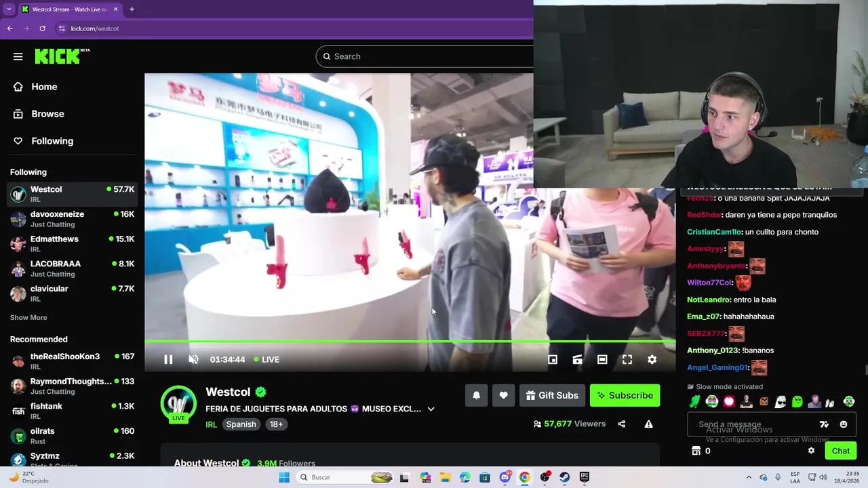Screen dimensions: 868x488
Task: Open Edmatthews channel in sidebar
Action: 72,244
